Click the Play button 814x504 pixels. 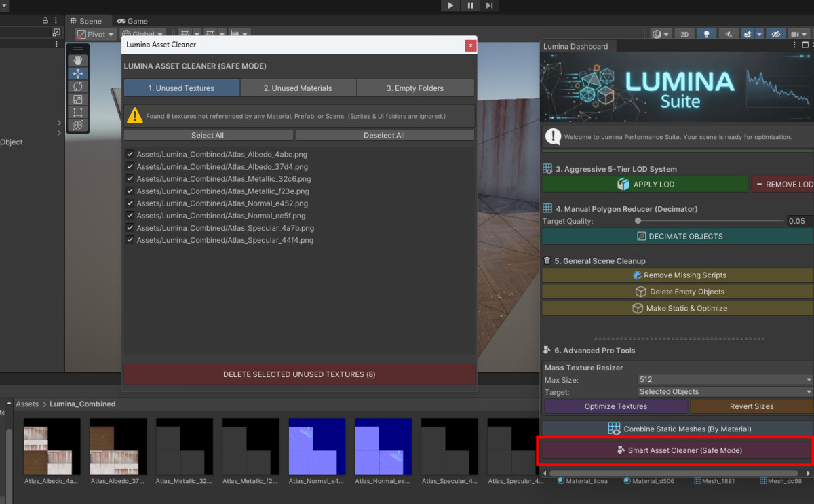[450, 5]
